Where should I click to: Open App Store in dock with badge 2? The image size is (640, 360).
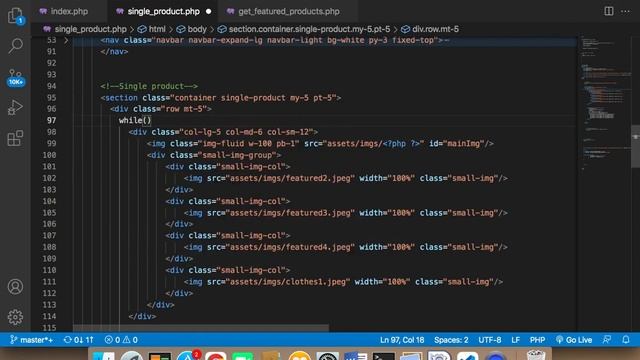coord(188,356)
